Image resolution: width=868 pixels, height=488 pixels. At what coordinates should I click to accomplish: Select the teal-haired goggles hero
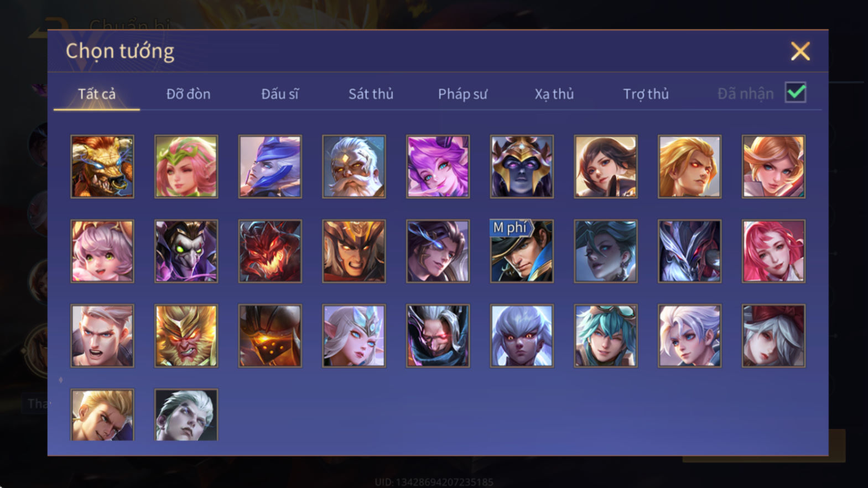[x=606, y=335]
